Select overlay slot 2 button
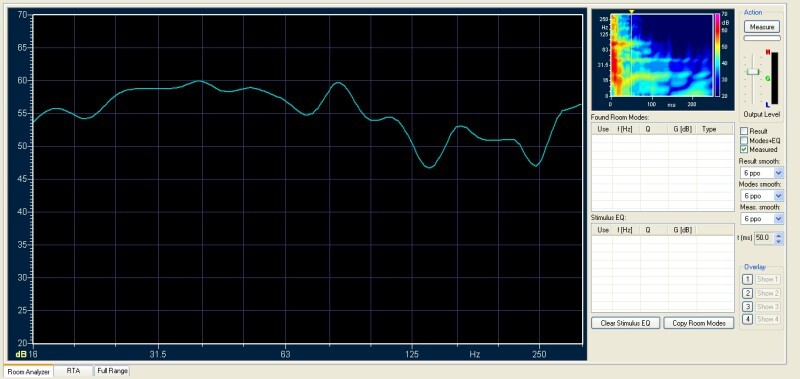Viewport: 800px width, 379px height. pos(747,293)
